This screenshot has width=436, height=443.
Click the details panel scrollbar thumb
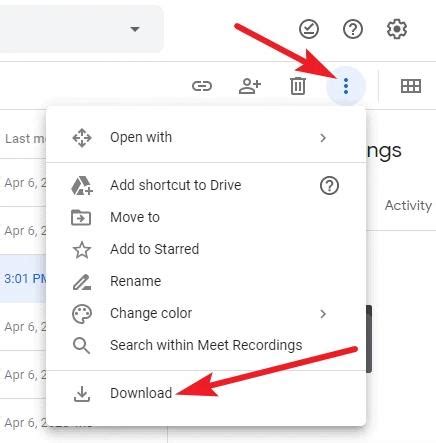pos(369,339)
